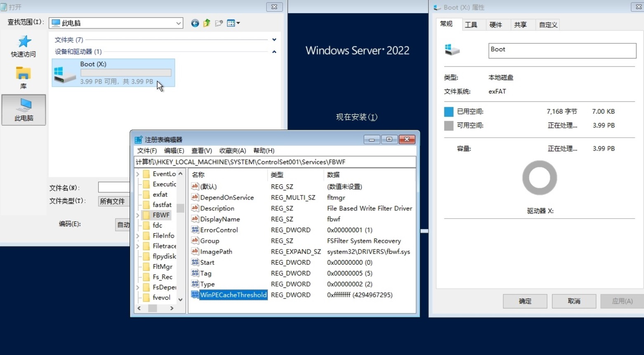Open the 编辑(E) menu
This screenshot has height=355, width=644.
(174, 150)
